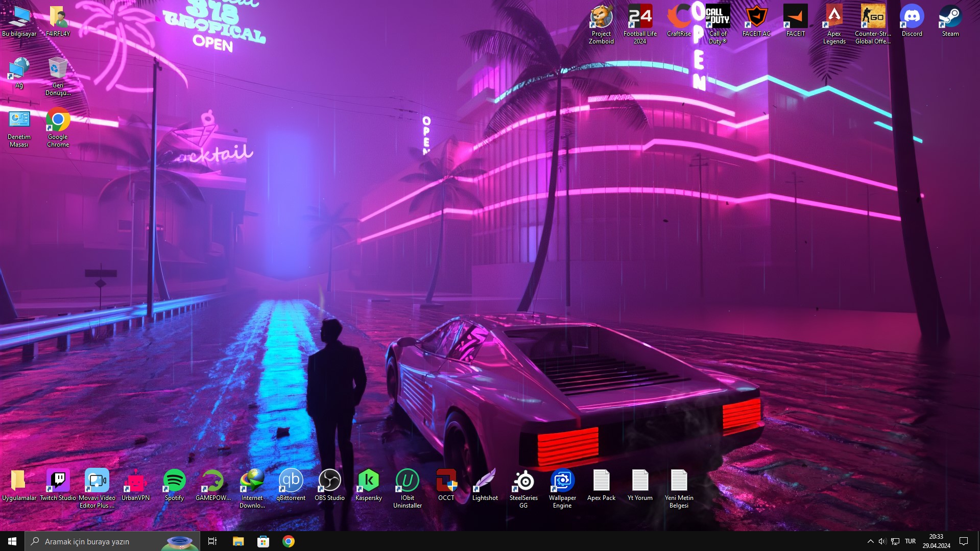Select the CraftRise desktop shortcut
Screen dimensions: 980x551
(679, 21)
